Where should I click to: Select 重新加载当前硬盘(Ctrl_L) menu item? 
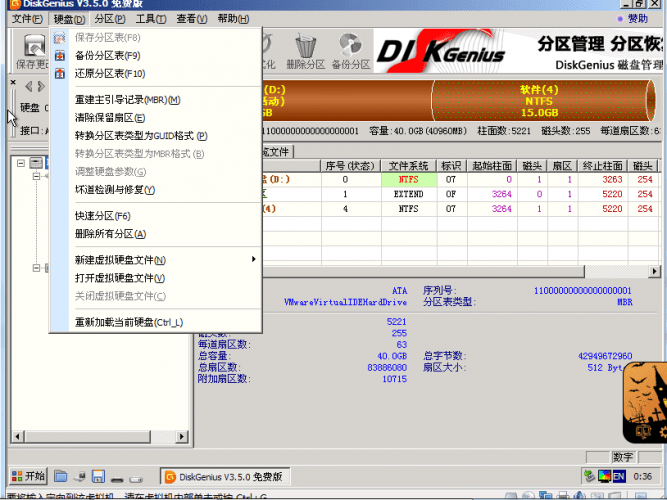156,323
